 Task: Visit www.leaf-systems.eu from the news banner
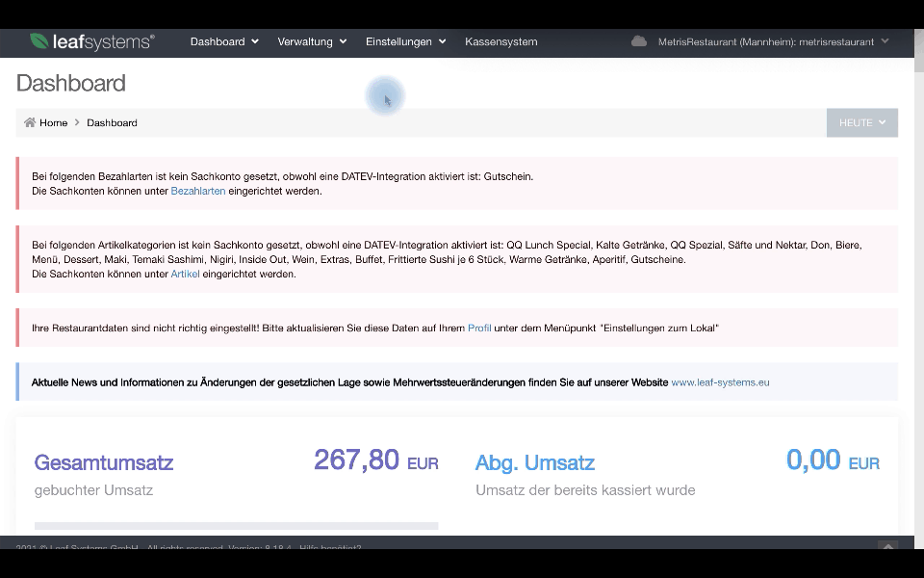pos(720,381)
